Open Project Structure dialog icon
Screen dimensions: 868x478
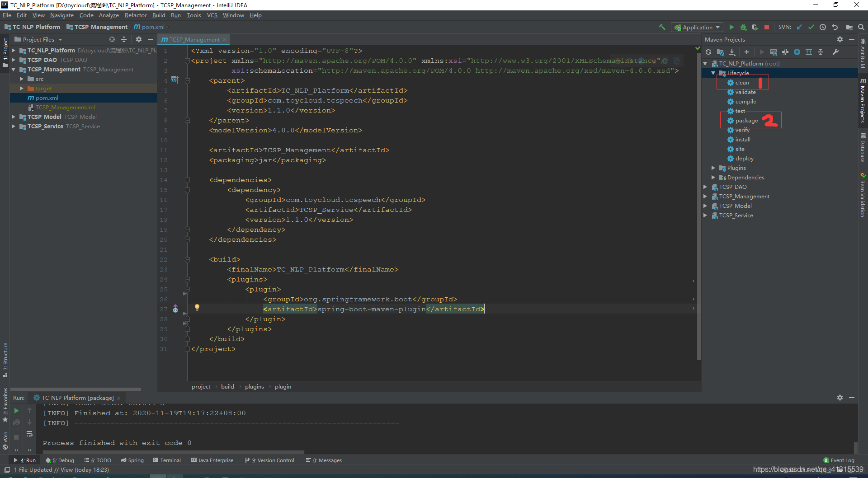849,27
